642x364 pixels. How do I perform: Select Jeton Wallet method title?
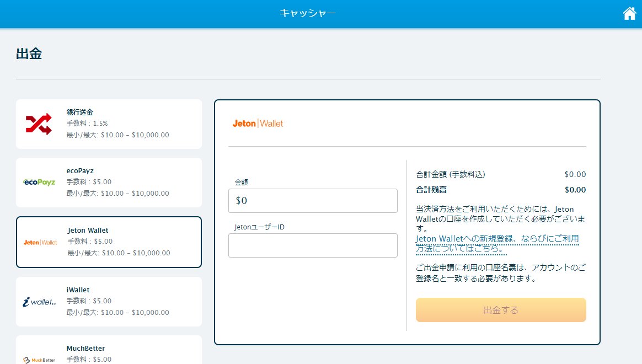pyautogui.click(x=88, y=231)
